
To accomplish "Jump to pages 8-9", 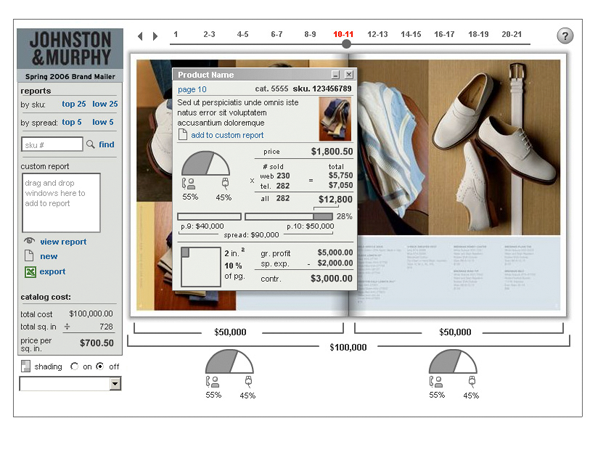I will coord(310,34).
